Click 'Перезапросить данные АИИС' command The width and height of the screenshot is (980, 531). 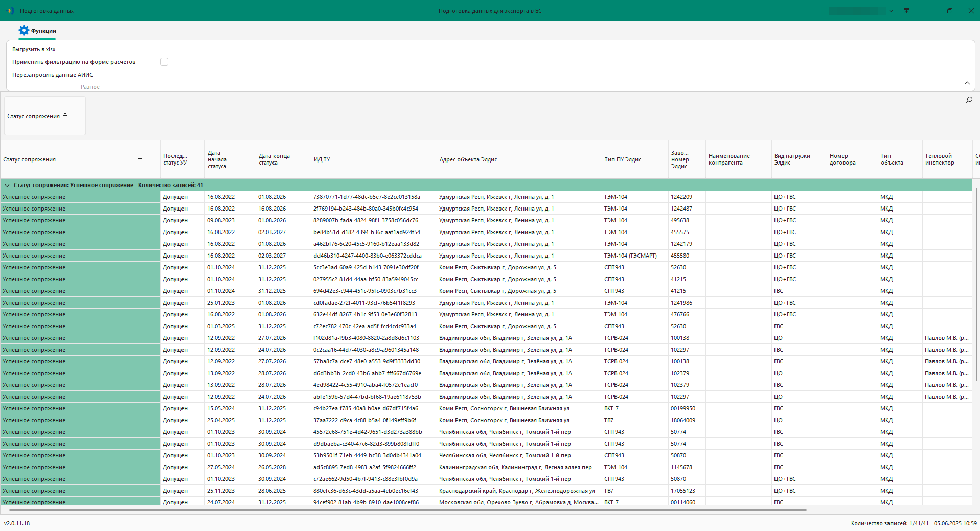[53, 75]
